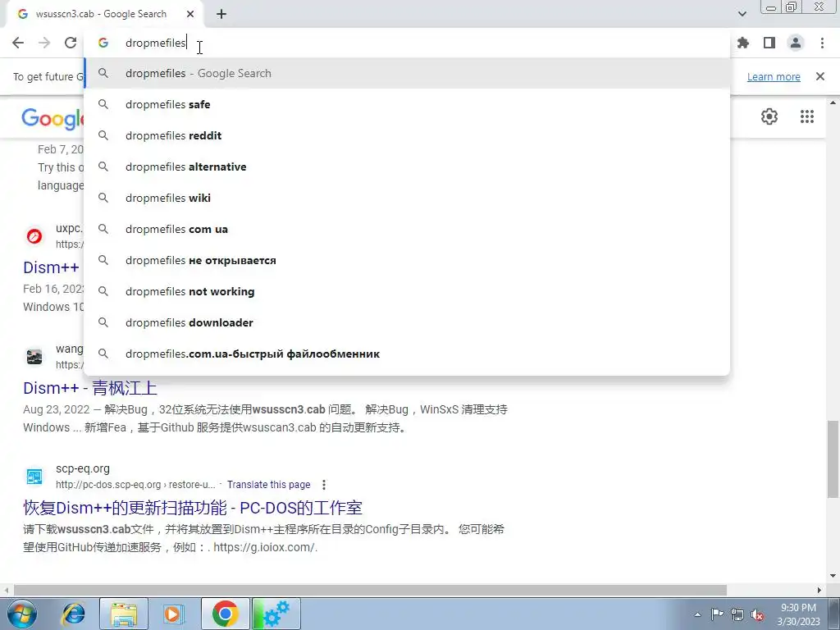Open Windows Media Player from taskbar
Screen dimensions: 840x630
[172, 614]
